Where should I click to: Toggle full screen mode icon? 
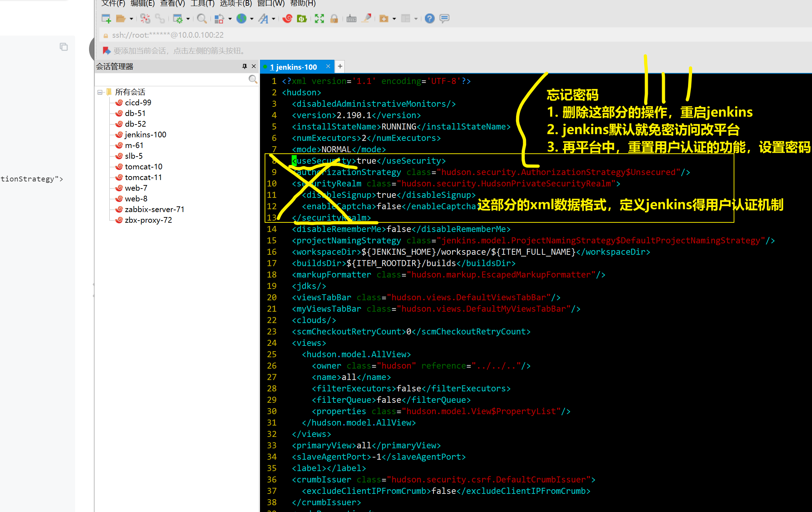click(x=319, y=19)
